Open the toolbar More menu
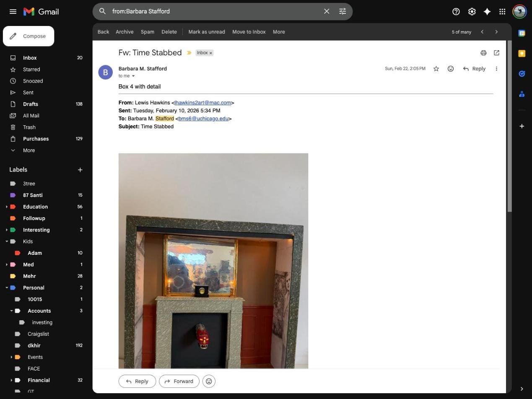The height and width of the screenshot is (399, 532). [x=279, y=32]
